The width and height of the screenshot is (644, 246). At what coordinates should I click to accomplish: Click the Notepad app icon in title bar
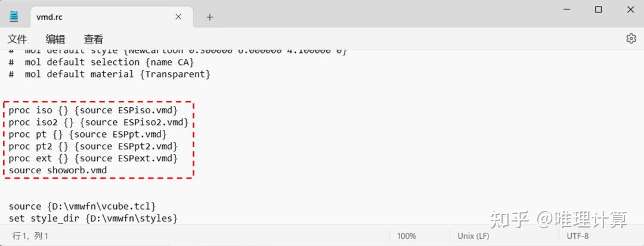[x=14, y=17]
